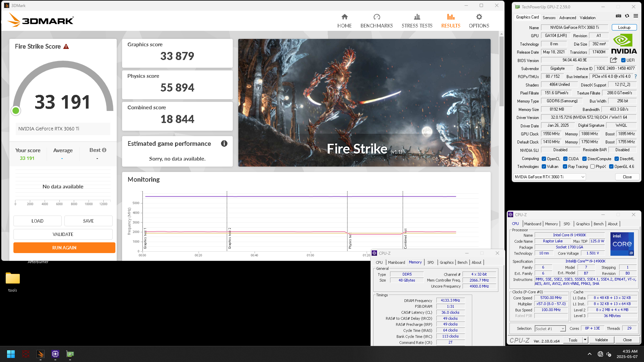Toggle the DirectML checkbox
Screen dimensions: 644x362
[x=616, y=159]
